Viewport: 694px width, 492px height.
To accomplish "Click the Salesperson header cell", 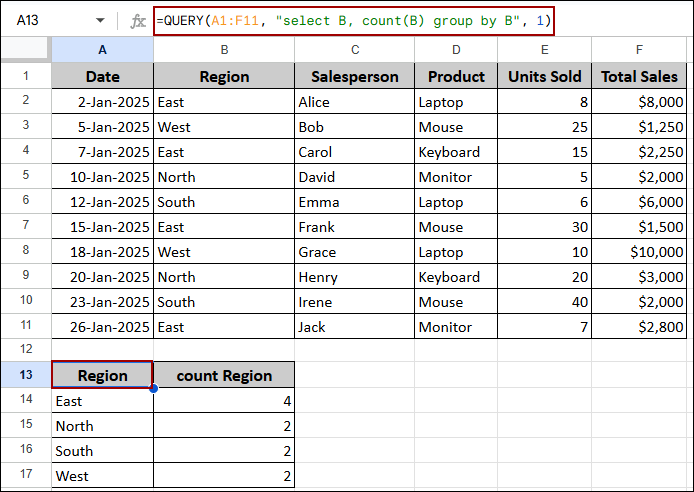I will [355, 76].
